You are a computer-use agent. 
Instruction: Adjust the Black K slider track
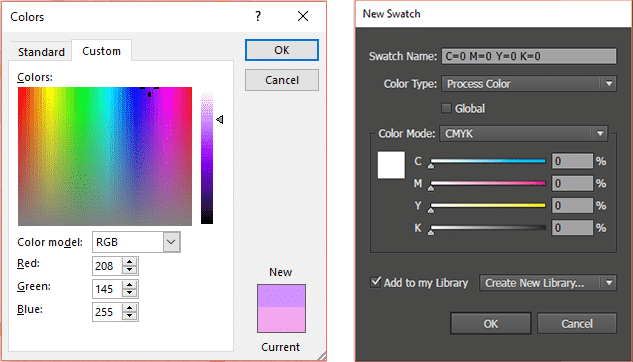tap(488, 228)
